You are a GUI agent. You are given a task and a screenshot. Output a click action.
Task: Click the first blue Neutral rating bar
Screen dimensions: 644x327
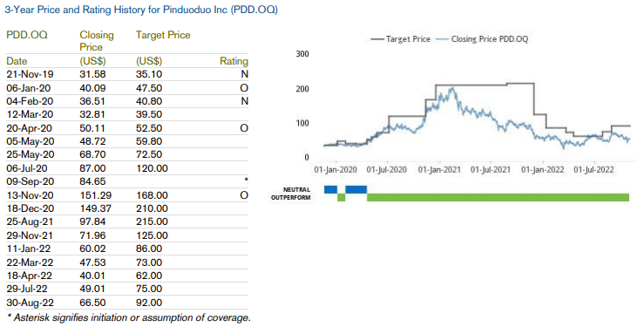pyautogui.click(x=330, y=189)
